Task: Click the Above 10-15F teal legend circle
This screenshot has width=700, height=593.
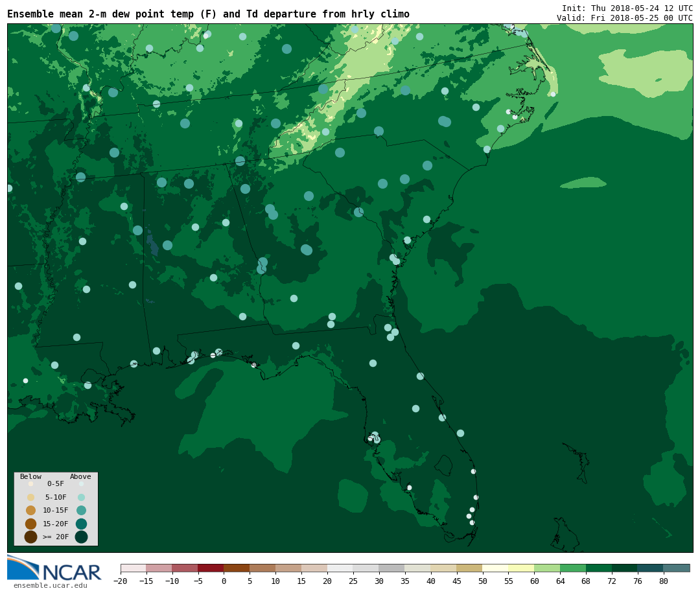Action: pos(81,511)
